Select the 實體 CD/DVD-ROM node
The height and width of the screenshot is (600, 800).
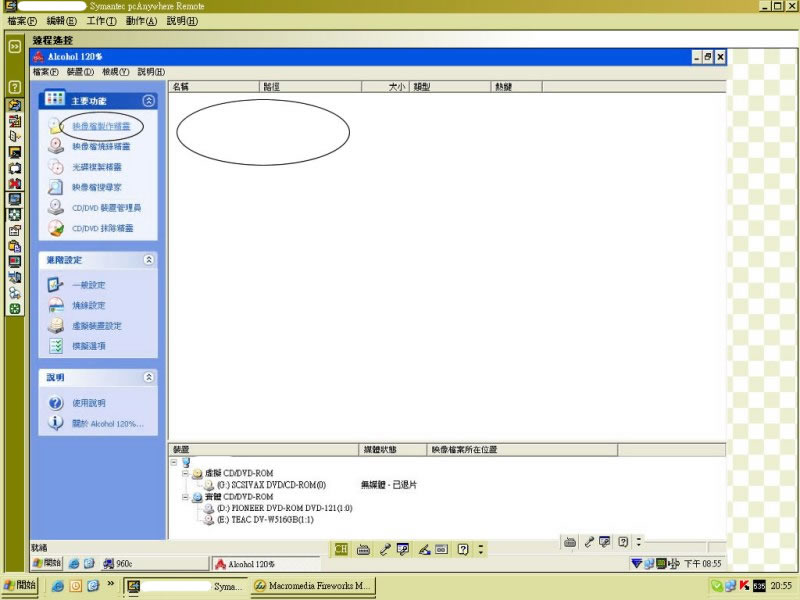pos(239,496)
